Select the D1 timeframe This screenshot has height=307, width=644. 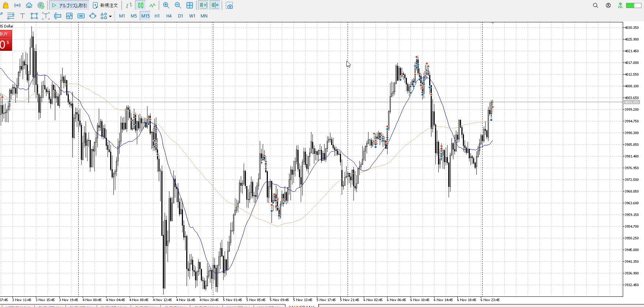pos(180,16)
